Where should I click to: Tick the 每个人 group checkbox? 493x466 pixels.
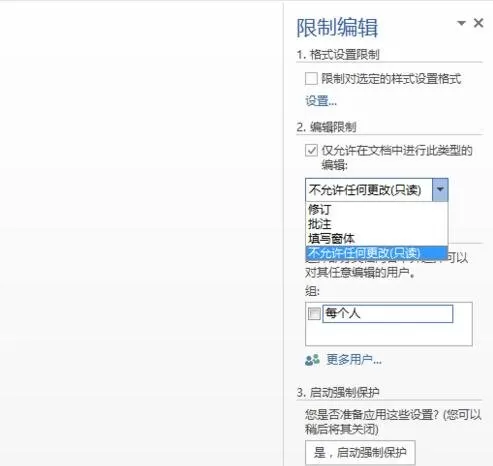click(x=314, y=314)
